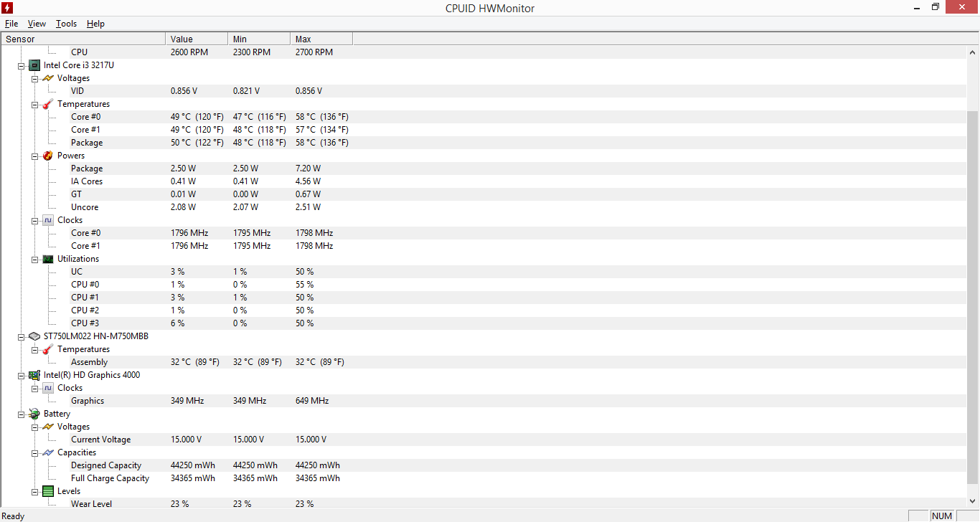Select the VID voltage row
This screenshot has height=522, width=980.
click(x=484, y=91)
